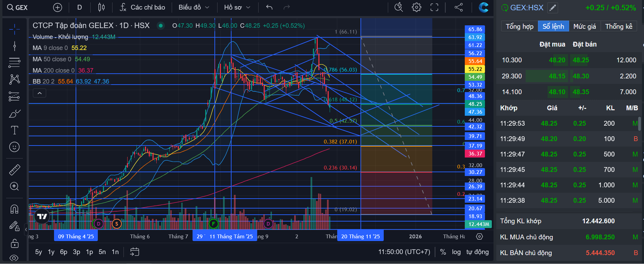Toggle visibility of all drawings

pos(14,258)
